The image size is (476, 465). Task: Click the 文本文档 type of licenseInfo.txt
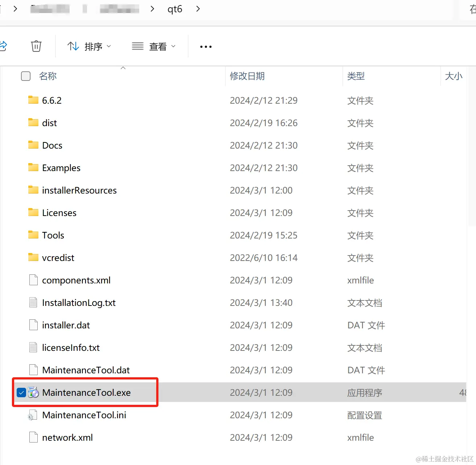click(365, 348)
